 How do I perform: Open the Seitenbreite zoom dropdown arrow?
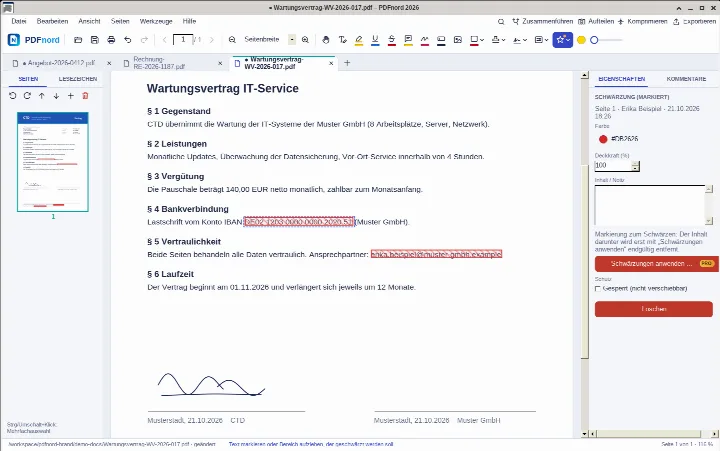292,40
